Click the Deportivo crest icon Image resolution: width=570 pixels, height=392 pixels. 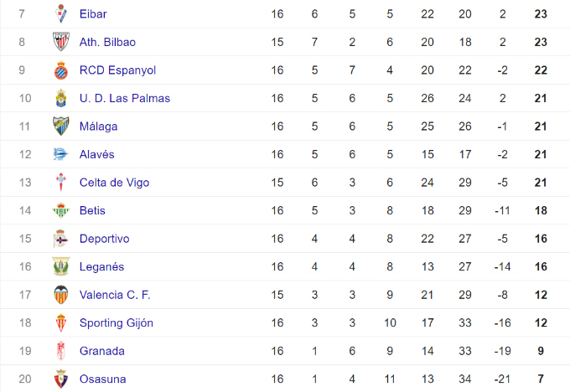tap(61, 239)
